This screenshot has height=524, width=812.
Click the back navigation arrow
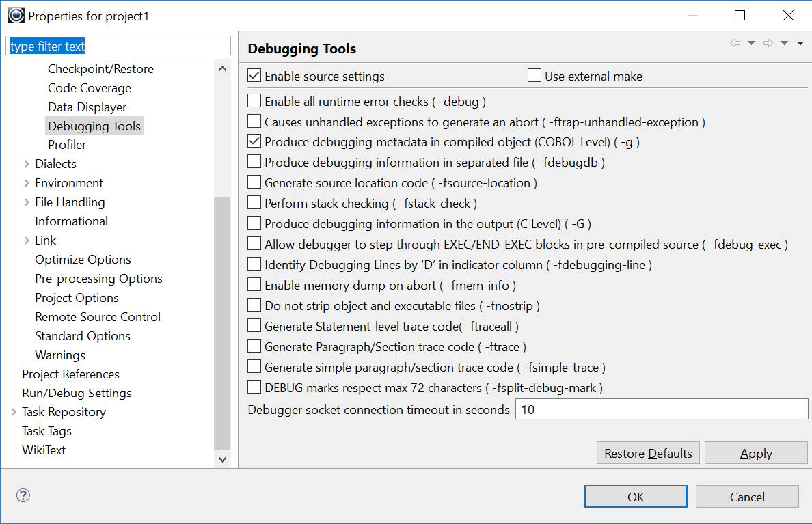pyautogui.click(x=735, y=43)
